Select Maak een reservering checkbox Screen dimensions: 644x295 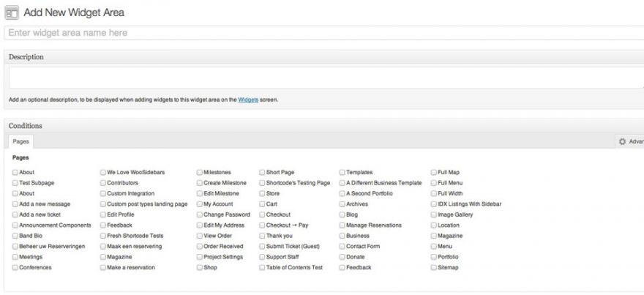103,247
